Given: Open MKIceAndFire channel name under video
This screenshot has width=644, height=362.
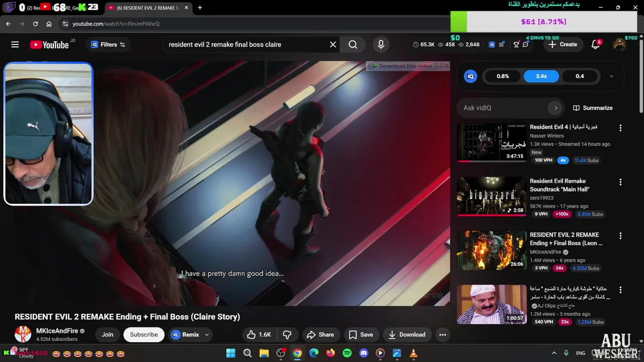Looking at the screenshot, I should (x=57, y=331).
